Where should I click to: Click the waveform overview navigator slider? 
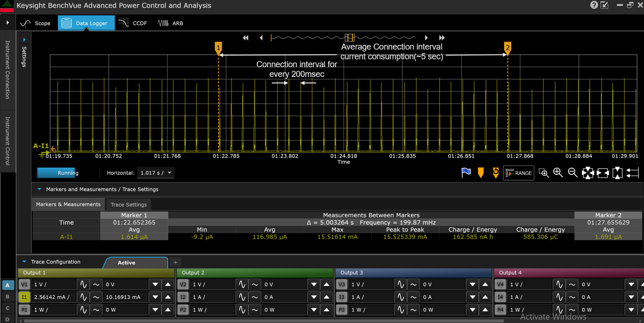click(x=350, y=38)
